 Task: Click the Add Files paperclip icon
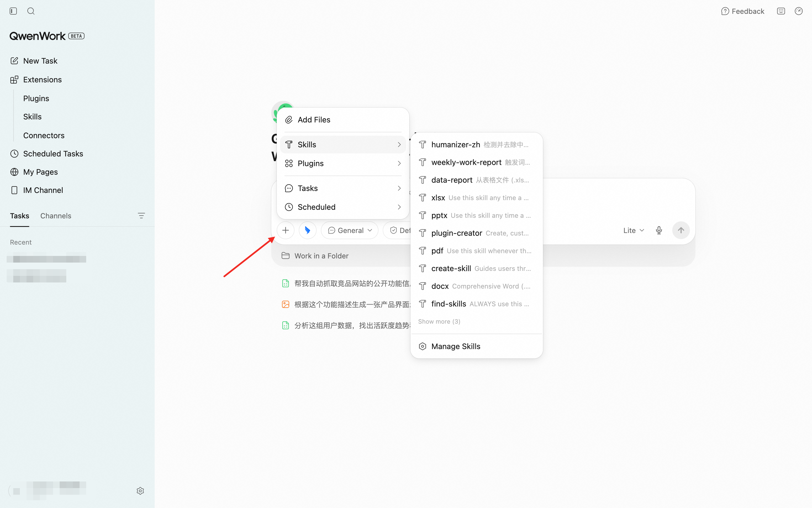point(289,120)
